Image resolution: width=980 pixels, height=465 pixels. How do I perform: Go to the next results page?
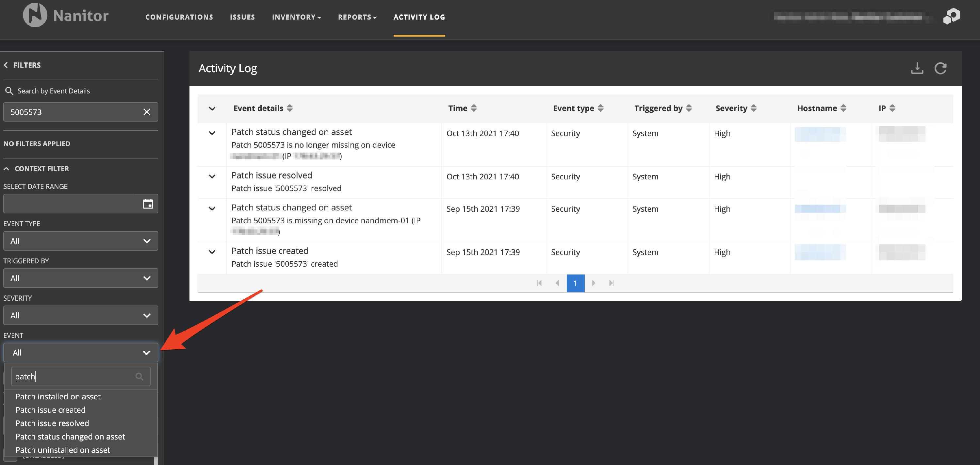pyautogui.click(x=593, y=283)
